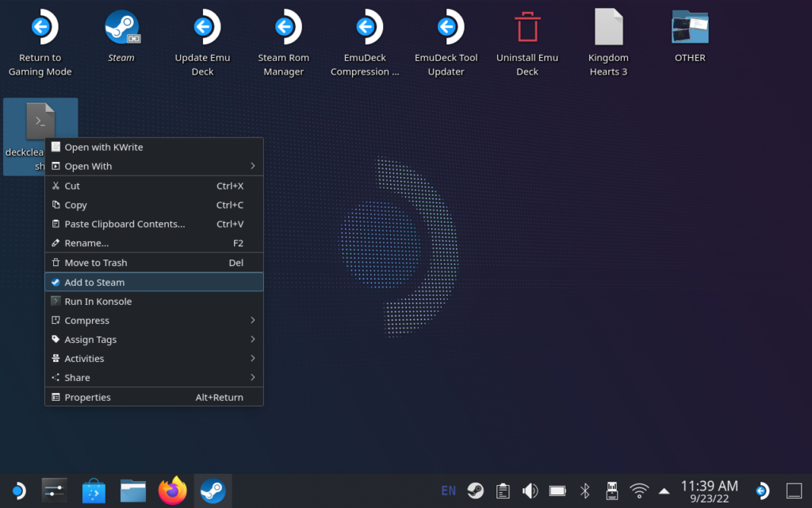Open the volume tray icon
The image size is (812, 508).
coord(530,491)
